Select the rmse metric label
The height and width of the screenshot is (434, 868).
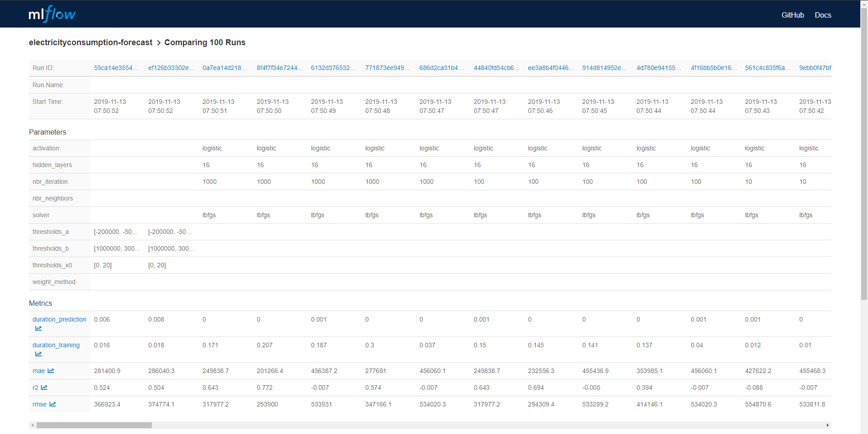(39, 404)
